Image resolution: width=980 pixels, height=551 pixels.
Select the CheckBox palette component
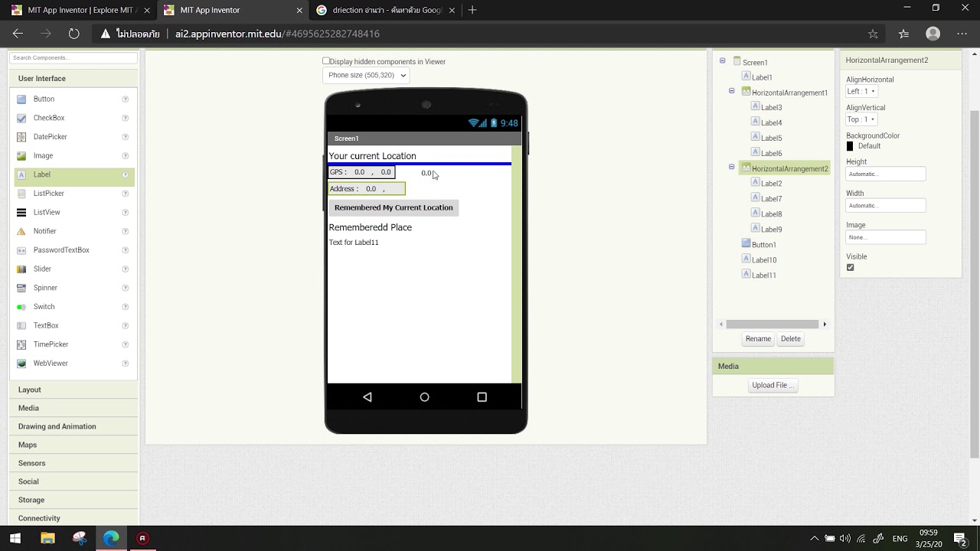[48, 118]
